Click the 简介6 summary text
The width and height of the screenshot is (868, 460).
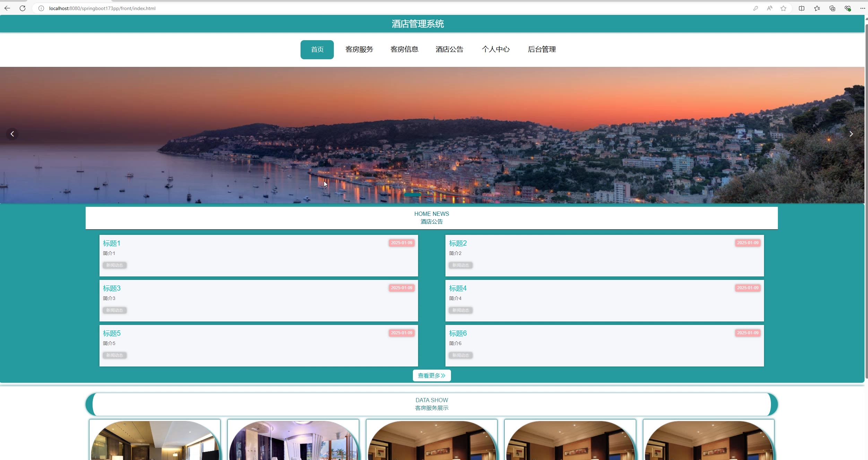click(x=455, y=343)
